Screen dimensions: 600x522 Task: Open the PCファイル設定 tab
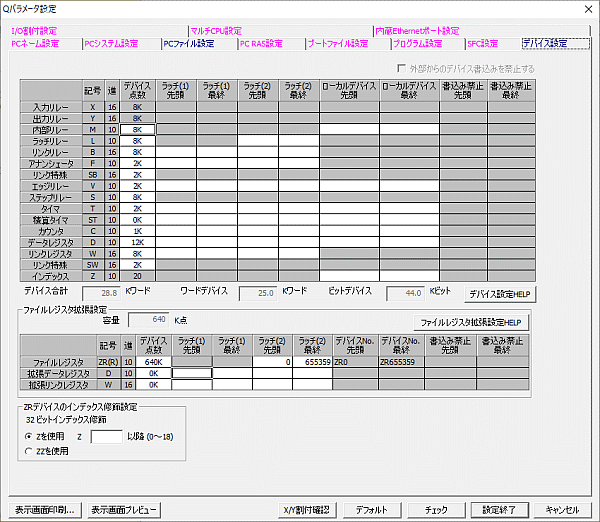189,44
